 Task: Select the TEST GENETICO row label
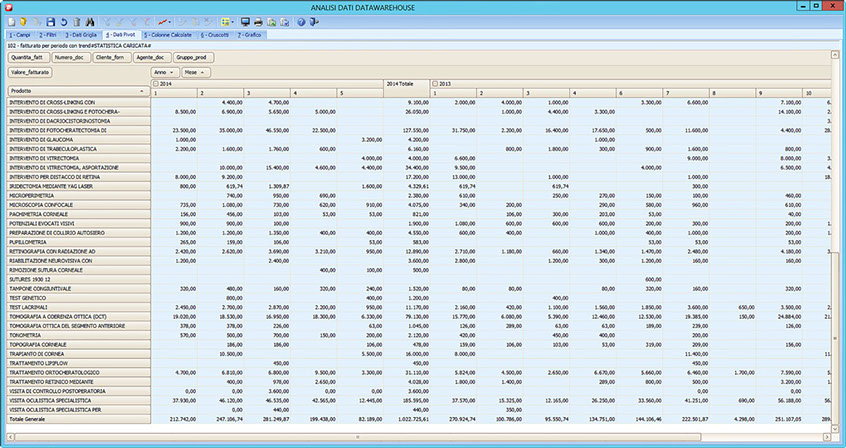click(x=29, y=297)
